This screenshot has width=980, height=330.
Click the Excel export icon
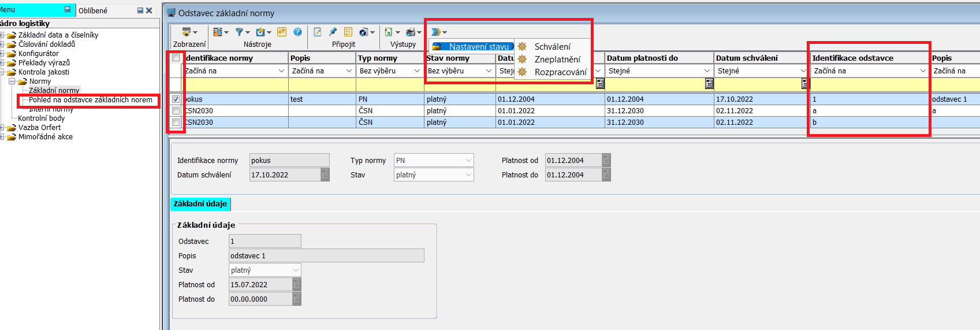389,32
